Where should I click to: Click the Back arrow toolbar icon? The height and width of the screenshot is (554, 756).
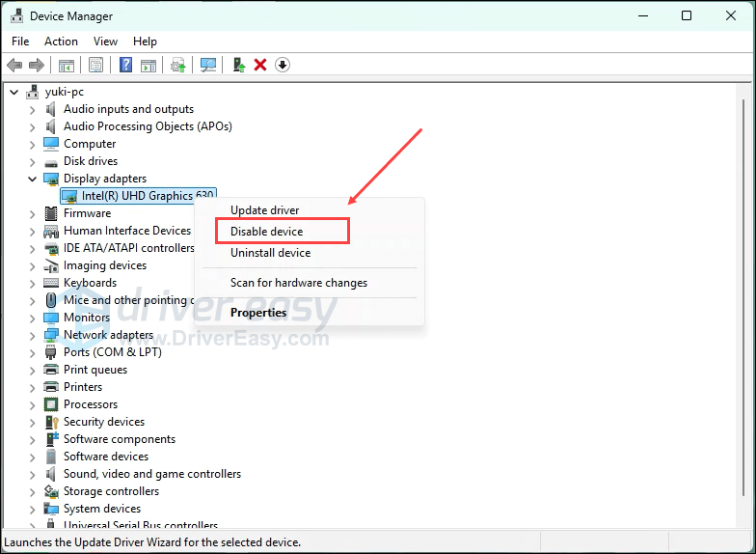(x=14, y=65)
